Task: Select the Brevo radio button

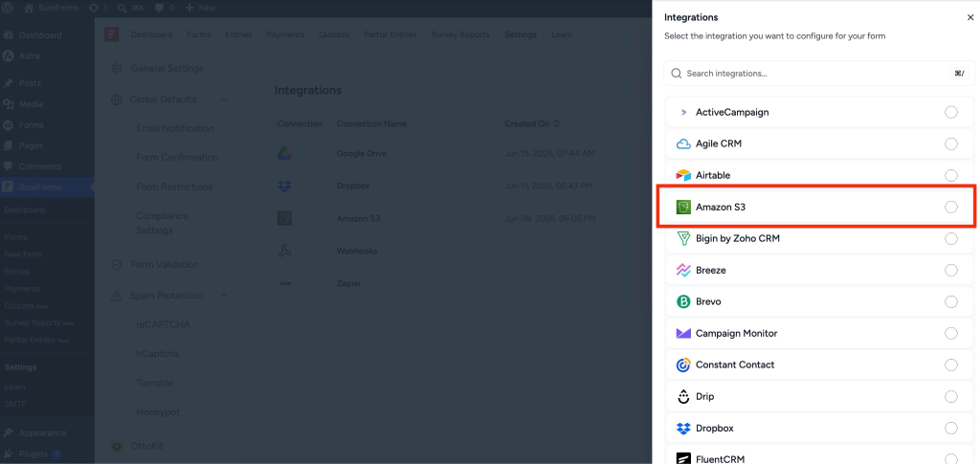Action: pyautogui.click(x=950, y=301)
